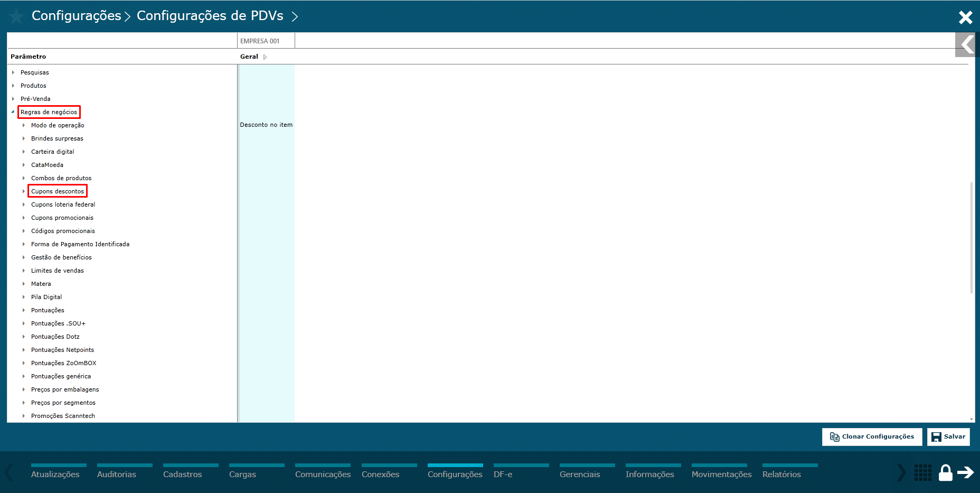The width and height of the screenshot is (980, 493).
Task: Select the EMPRESA 001 column tab
Action: [266, 41]
